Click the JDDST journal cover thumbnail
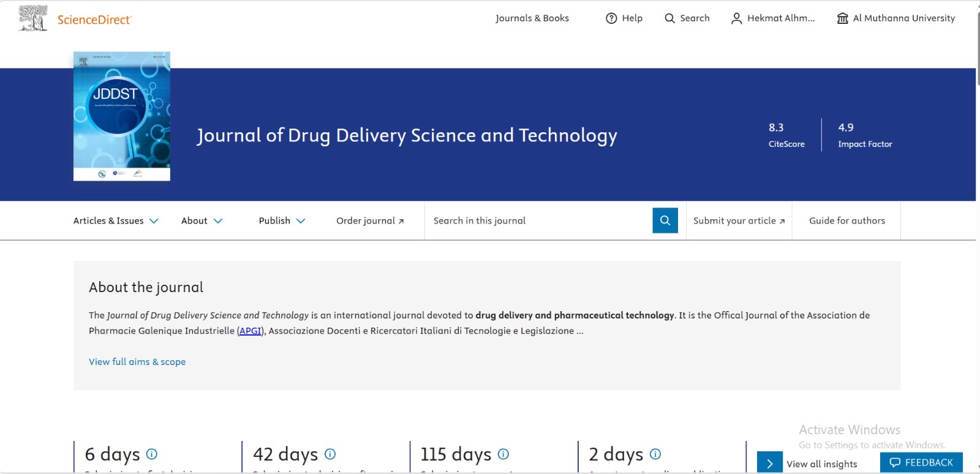The image size is (980, 474). (x=122, y=116)
